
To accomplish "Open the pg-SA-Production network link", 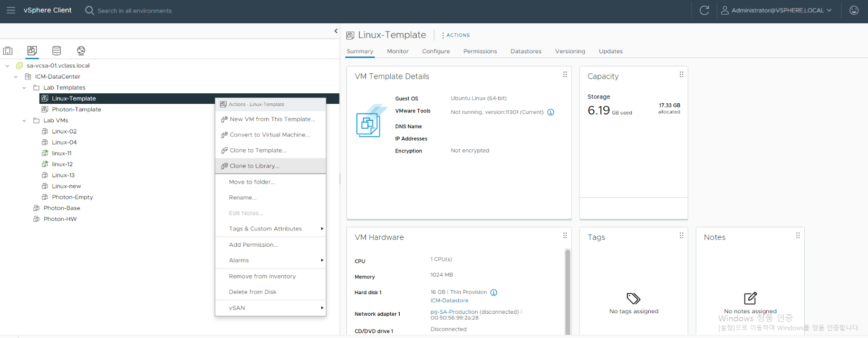I will point(454,312).
